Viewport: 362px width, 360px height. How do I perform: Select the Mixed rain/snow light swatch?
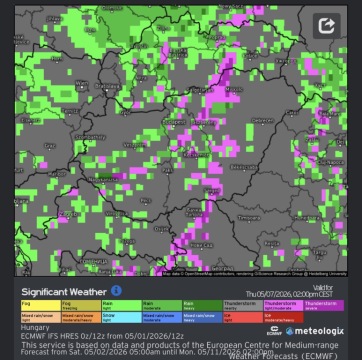click(x=41, y=317)
